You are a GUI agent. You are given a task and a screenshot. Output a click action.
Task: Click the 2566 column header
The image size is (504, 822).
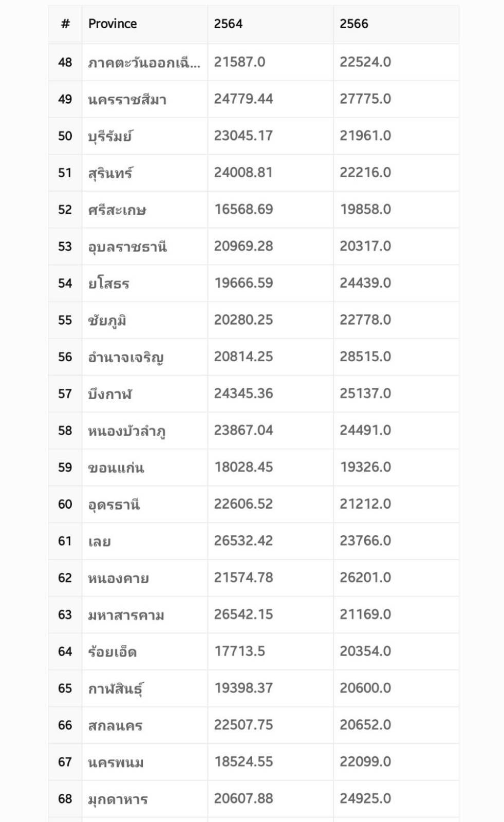tap(354, 24)
